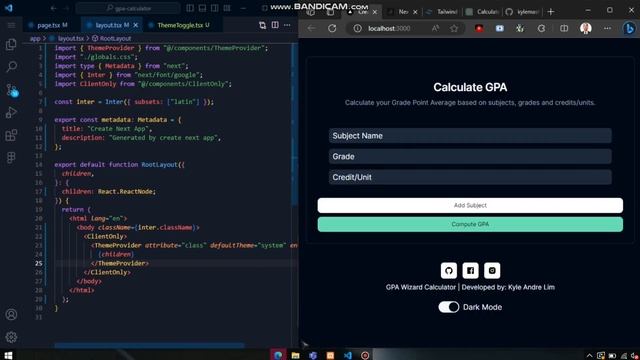Close the layout.tsx tab
640x360 pixels.
point(136,25)
